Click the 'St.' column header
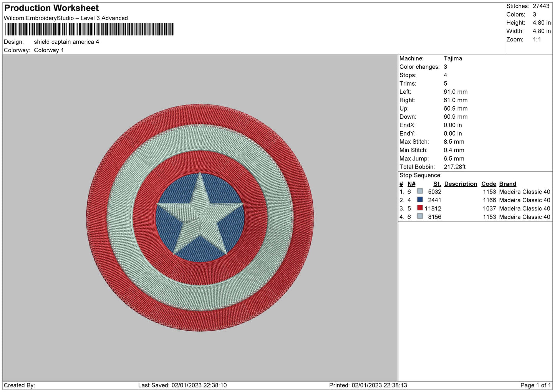Screen dimensions: 555x392 (437, 184)
